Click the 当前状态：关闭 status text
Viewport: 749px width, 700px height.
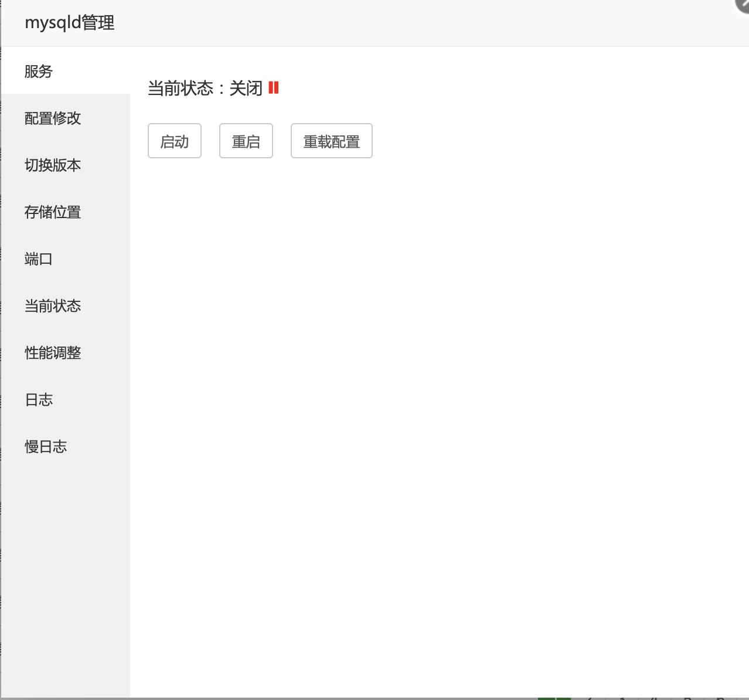(x=205, y=89)
